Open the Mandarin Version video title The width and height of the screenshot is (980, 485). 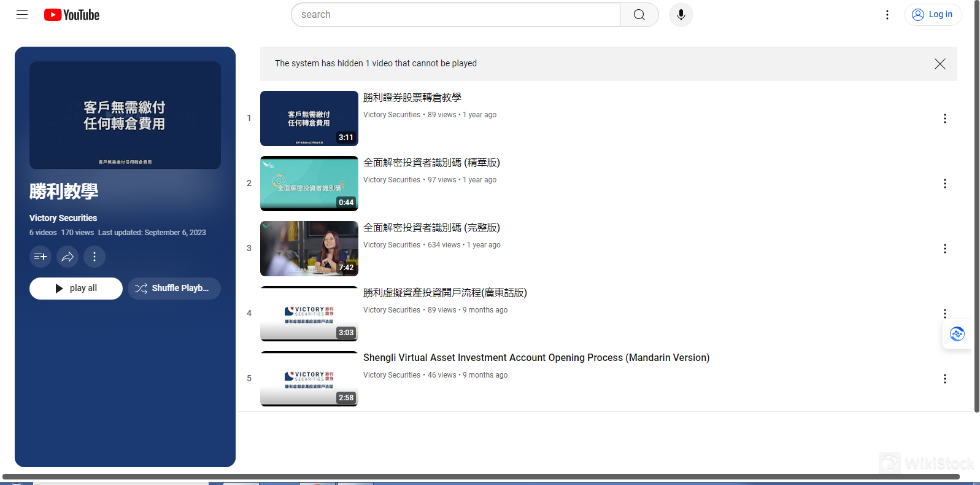[536, 358]
